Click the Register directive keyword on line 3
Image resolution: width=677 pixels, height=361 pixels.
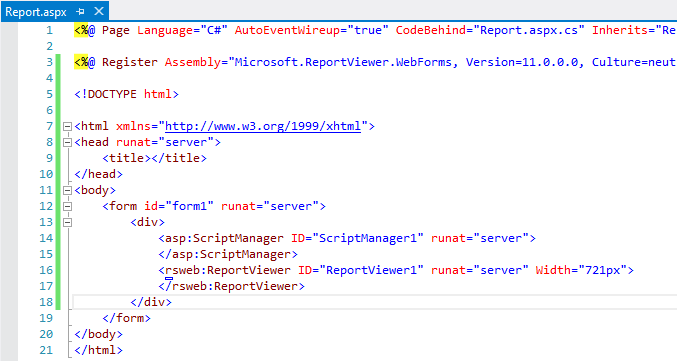[130, 62]
